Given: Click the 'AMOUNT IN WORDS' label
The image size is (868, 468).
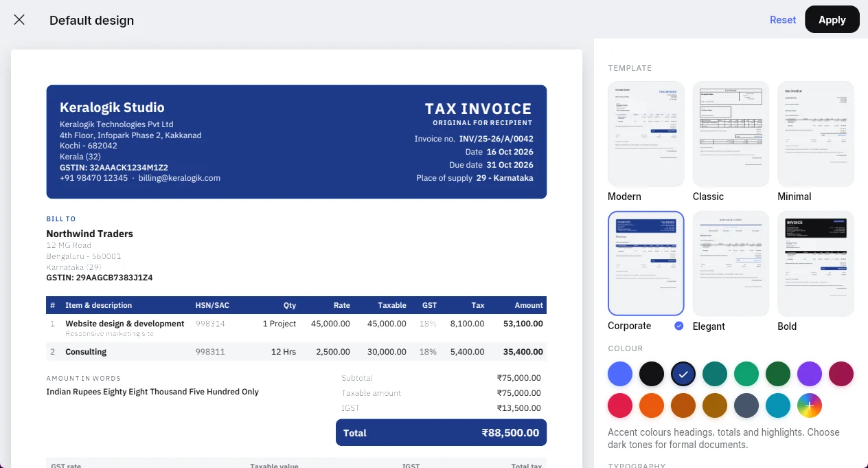Looking at the screenshot, I should point(84,379).
